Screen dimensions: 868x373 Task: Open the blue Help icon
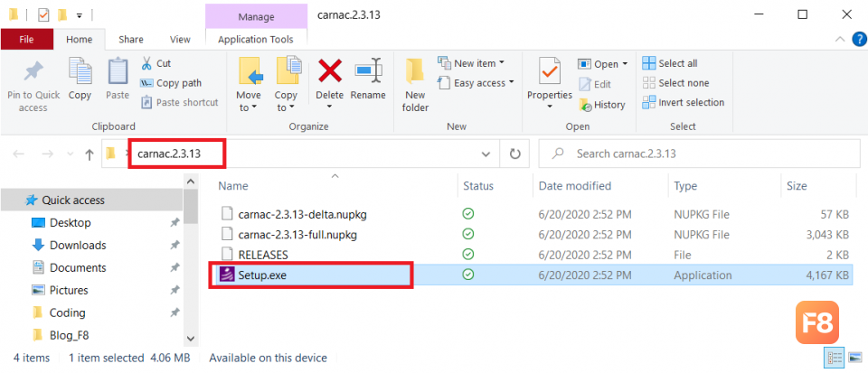tap(859, 39)
